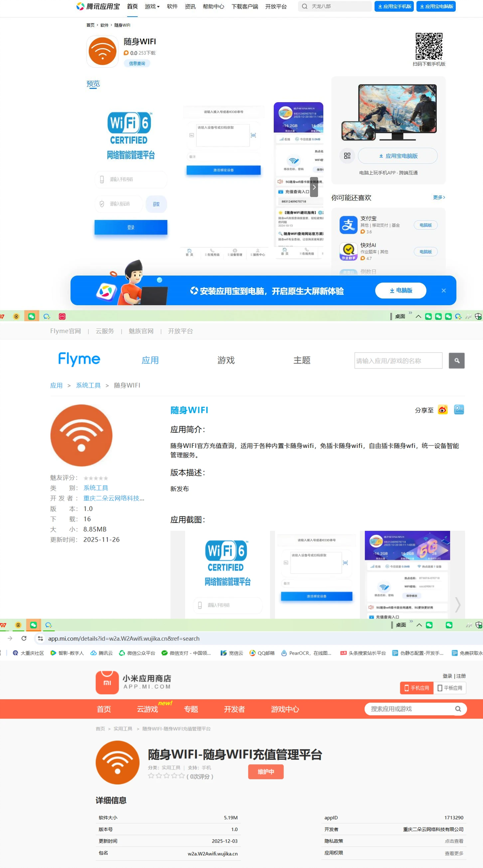483x868 pixels.
Task: Click the QR code for mobile download
Action: 429,46
